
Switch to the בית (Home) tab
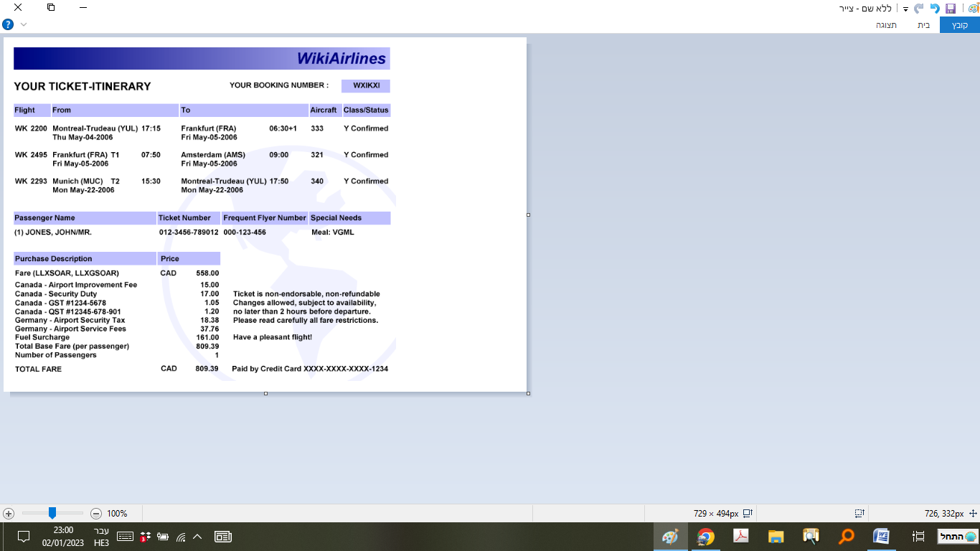(923, 25)
